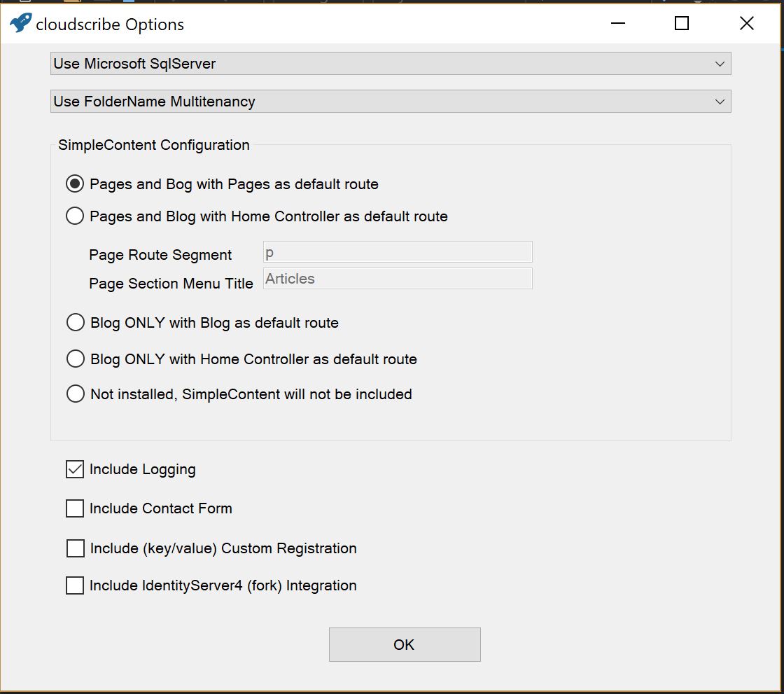Focus the Page Route Segment input field

pyautogui.click(x=398, y=252)
